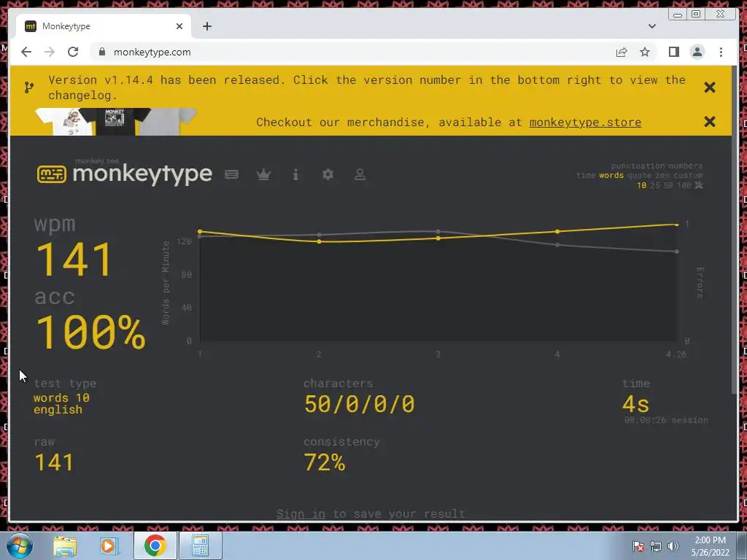Bookmark this page with star
Image resolution: width=747 pixels, height=560 pixels.
(645, 52)
